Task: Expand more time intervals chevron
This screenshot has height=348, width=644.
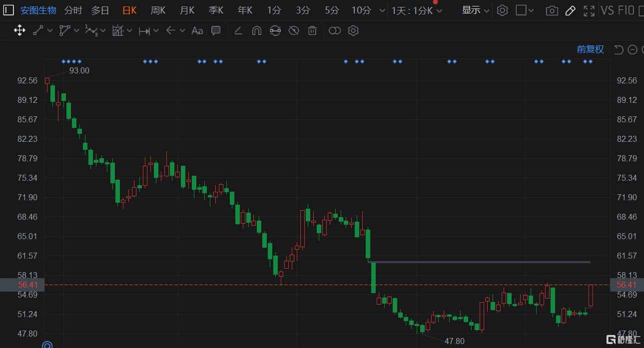Action: (x=382, y=10)
